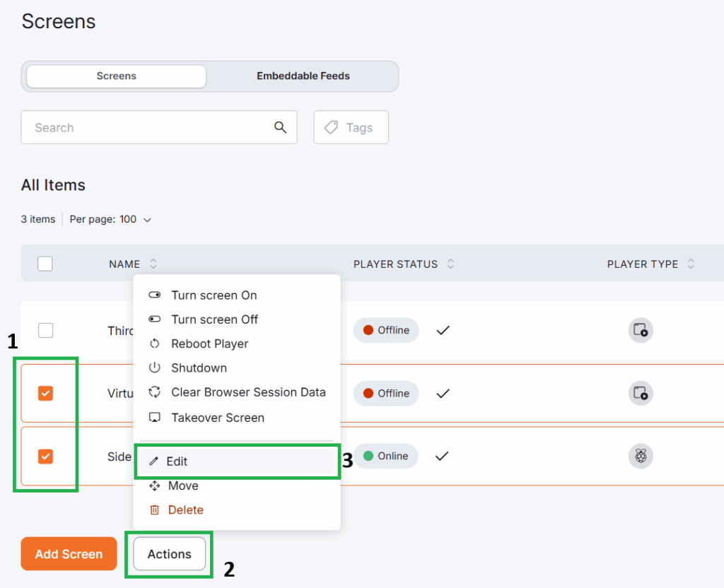Click the Raspberry Pi player type icon
724x588 pixels.
(x=641, y=456)
